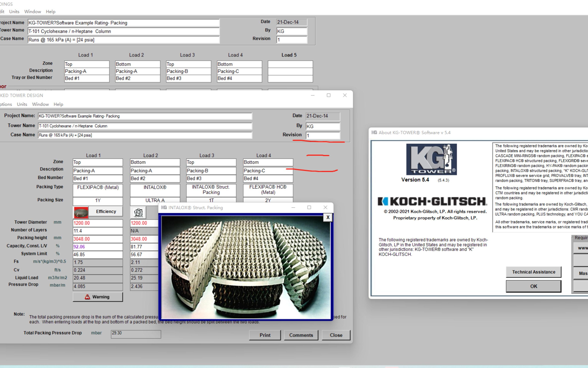This screenshot has width=588, height=368.
Task: Click Load 1 Packing height value 3048.00
Action: click(x=98, y=239)
